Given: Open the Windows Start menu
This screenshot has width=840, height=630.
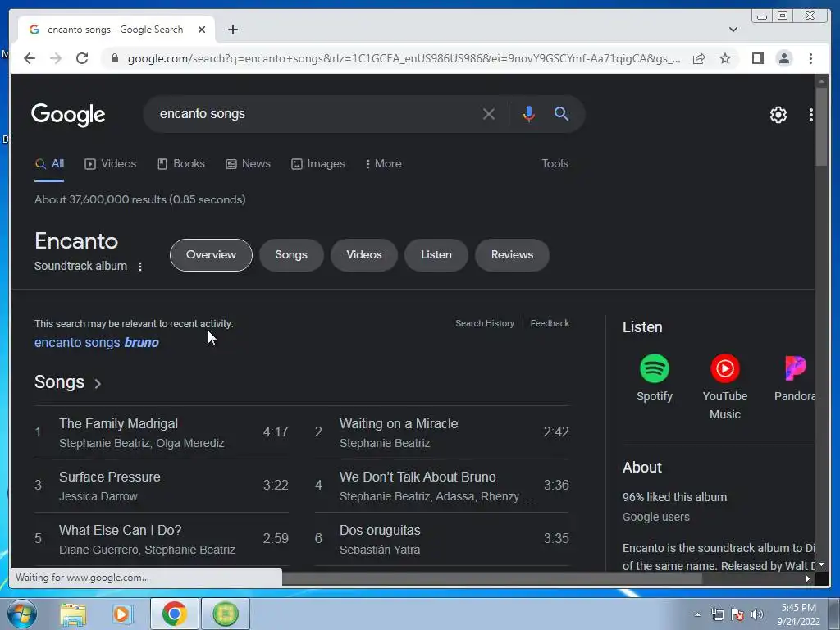Looking at the screenshot, I should pos(22,614).
